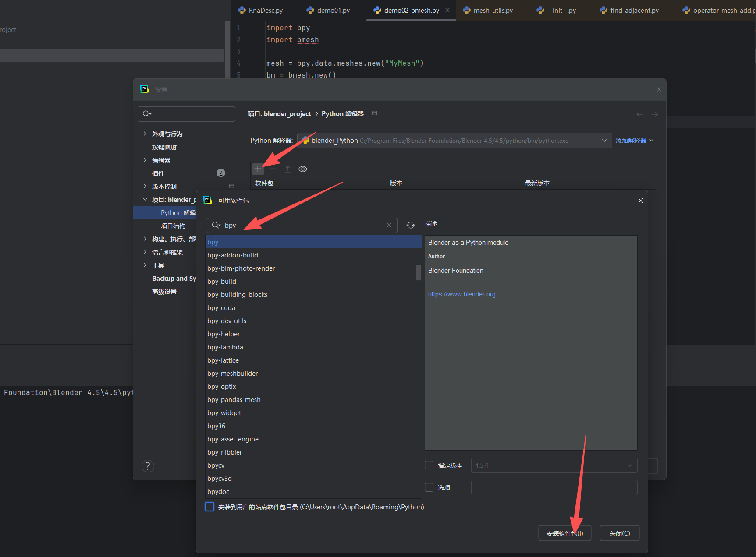Image resolution: width=756 pixels, height=557 pixels.
Task: Navigate back in settings history
Action: 640,114
